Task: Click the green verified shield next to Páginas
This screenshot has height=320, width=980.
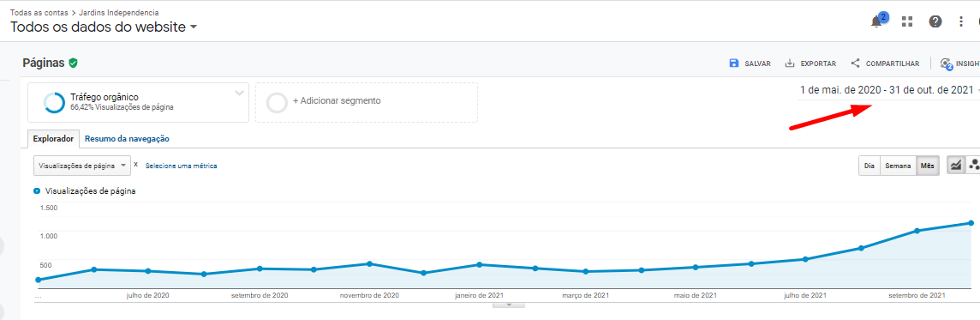Action: tap(73, 63)
